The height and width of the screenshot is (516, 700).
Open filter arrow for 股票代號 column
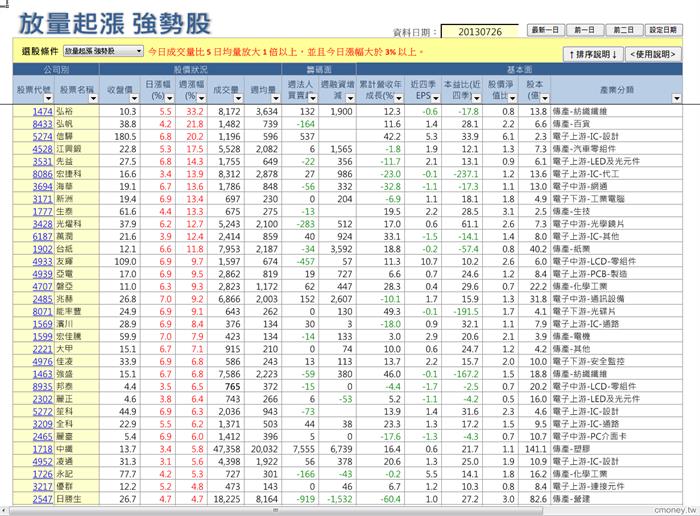point(48,98)
